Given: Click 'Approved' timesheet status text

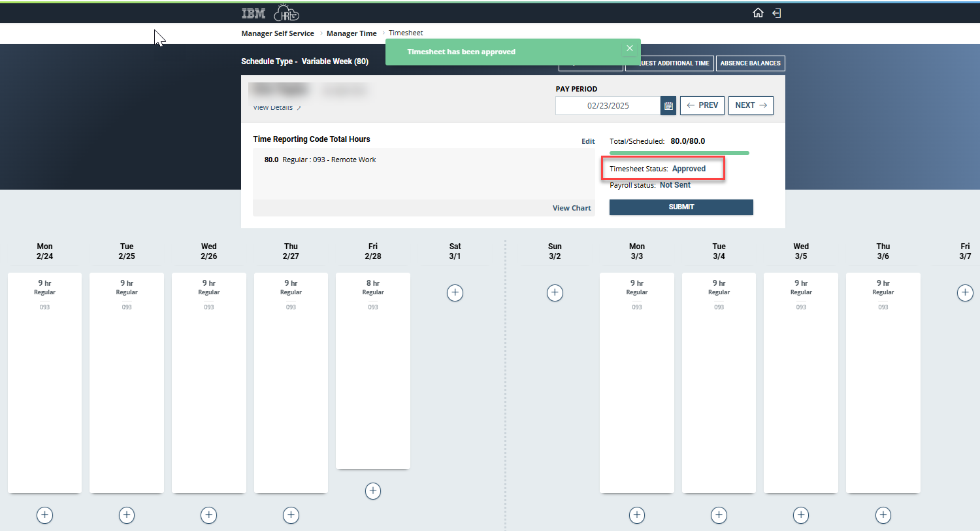Looking at the screenshot, I should (689, 169).
